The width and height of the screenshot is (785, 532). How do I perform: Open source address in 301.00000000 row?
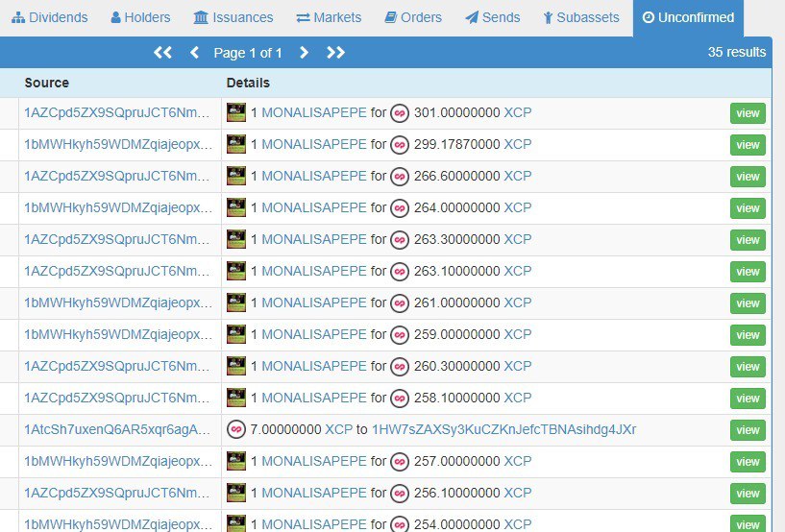(117, 112)
